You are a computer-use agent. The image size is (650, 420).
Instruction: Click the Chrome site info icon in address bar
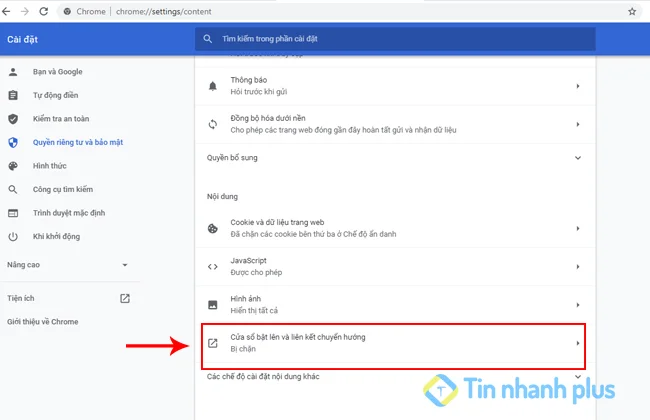click(67, 12)
